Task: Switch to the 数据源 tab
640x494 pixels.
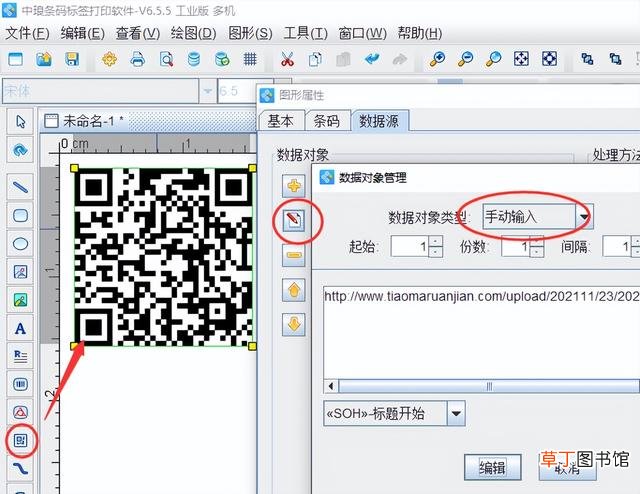Action: 379,121
